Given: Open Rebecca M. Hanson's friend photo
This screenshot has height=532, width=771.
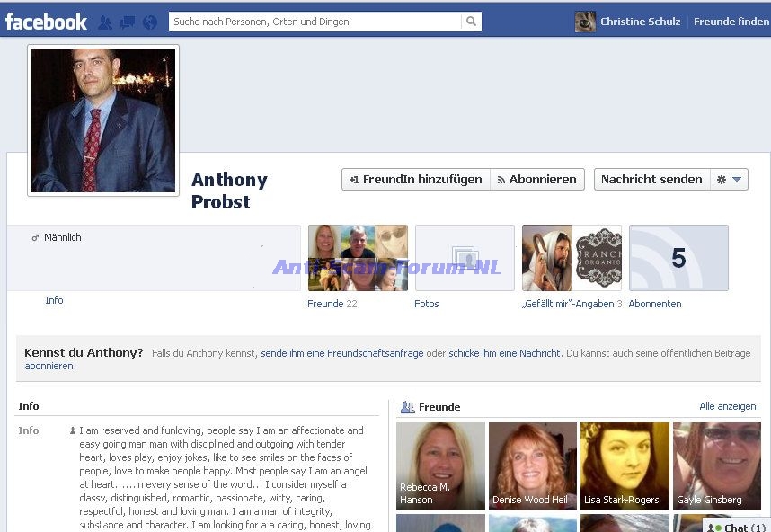Looking at the screenshot, I should (440, 465).
